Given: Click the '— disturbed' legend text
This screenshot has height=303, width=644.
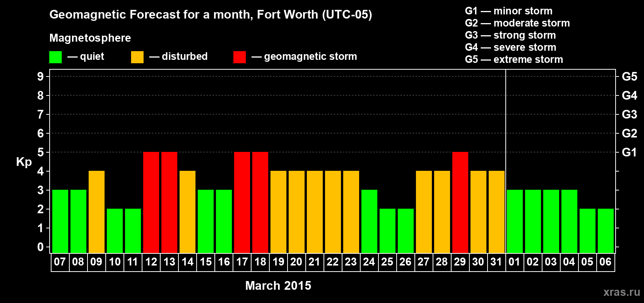Looking at the screenshot, I should (x=178, y=56).
